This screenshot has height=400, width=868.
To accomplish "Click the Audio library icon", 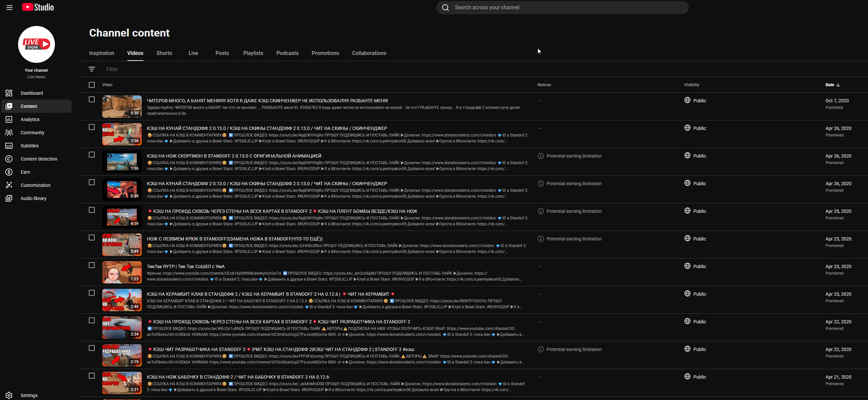I will pyautogui.click(x=9, y=198).
